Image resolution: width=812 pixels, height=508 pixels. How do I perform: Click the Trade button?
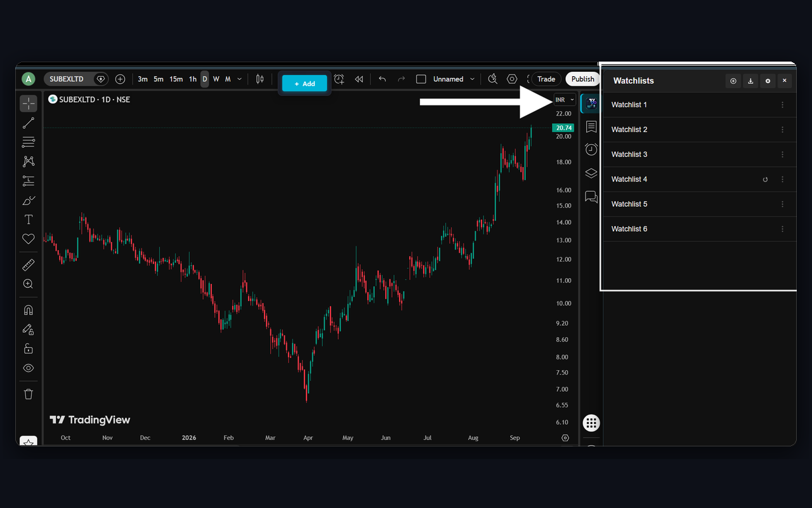click(x=546, y=79)
